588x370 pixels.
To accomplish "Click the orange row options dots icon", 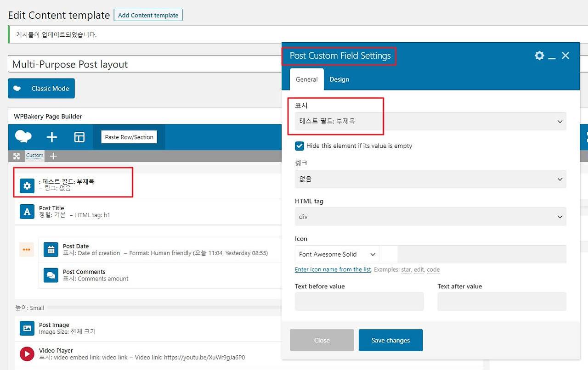I will coord(27,250).
